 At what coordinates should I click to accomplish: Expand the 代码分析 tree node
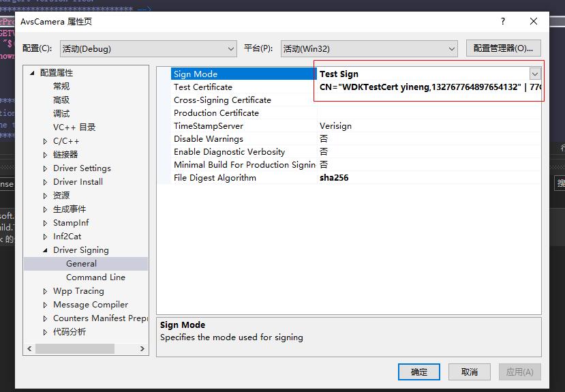[x=45, y=332]
